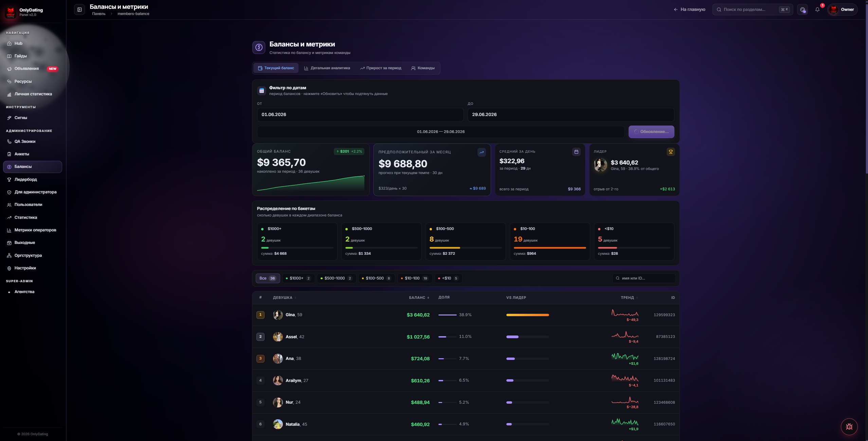Sort by the Тренд column header
The width and height of the screenshot is (868, 441).
629,298
